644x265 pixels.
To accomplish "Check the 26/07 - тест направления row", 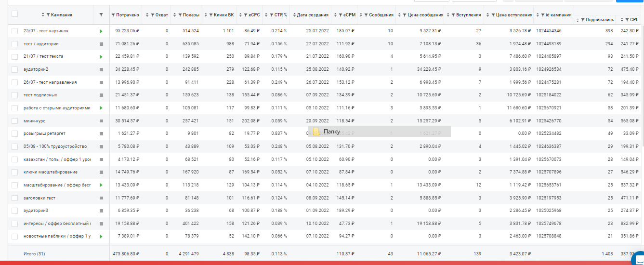I will pyautogui.click(x=14, y=82).
